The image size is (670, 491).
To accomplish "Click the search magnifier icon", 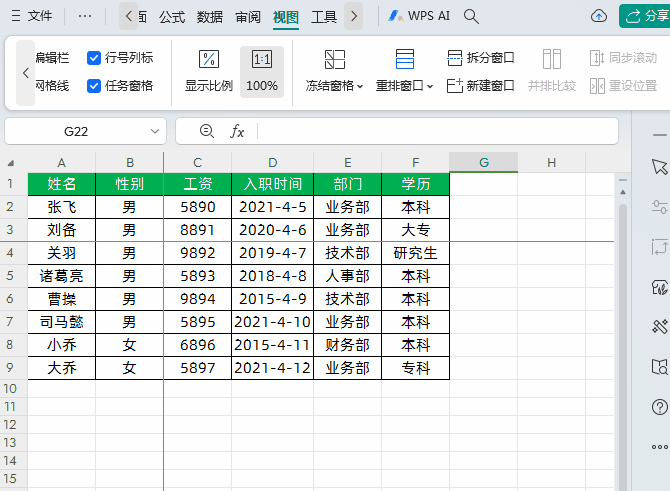I will (x=471, y=16).
